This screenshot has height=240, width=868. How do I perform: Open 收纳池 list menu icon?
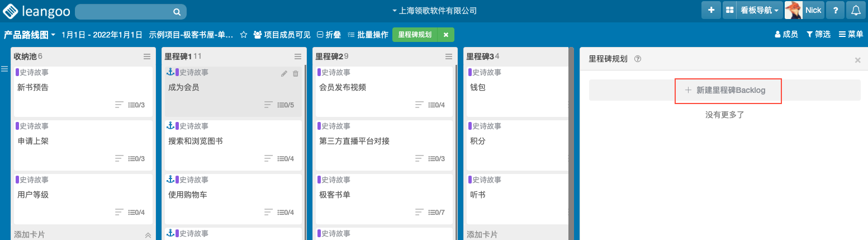(147, 57)
